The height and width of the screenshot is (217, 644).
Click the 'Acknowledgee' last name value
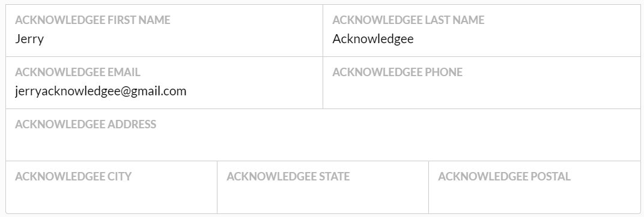[373, 39]
